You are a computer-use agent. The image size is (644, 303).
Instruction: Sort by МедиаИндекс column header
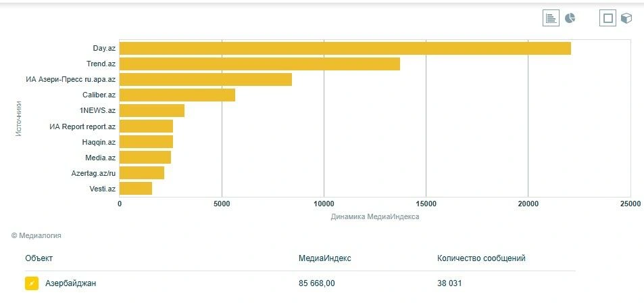325,258
